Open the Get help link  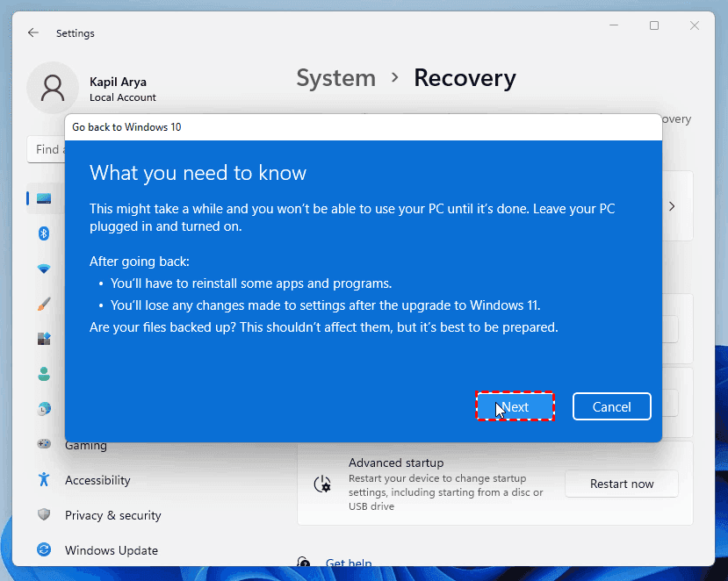point(349,563)
